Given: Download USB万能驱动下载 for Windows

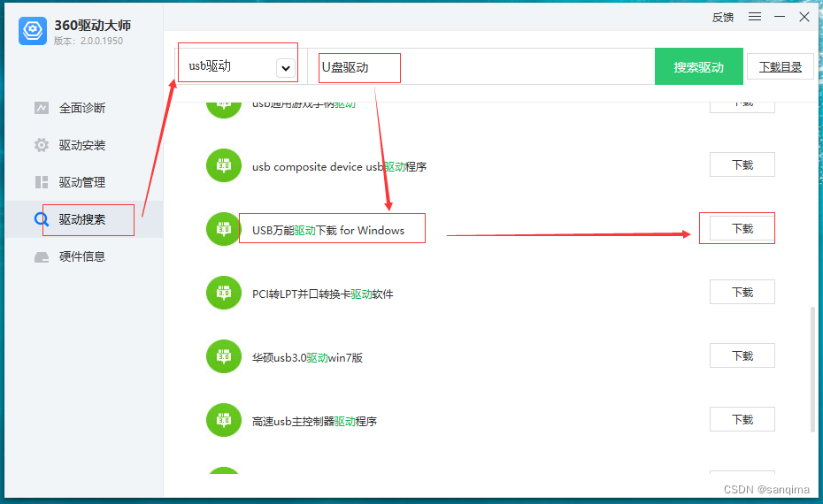Looking at the screenshot, I should pyautogui.click(x=742, y=229).
